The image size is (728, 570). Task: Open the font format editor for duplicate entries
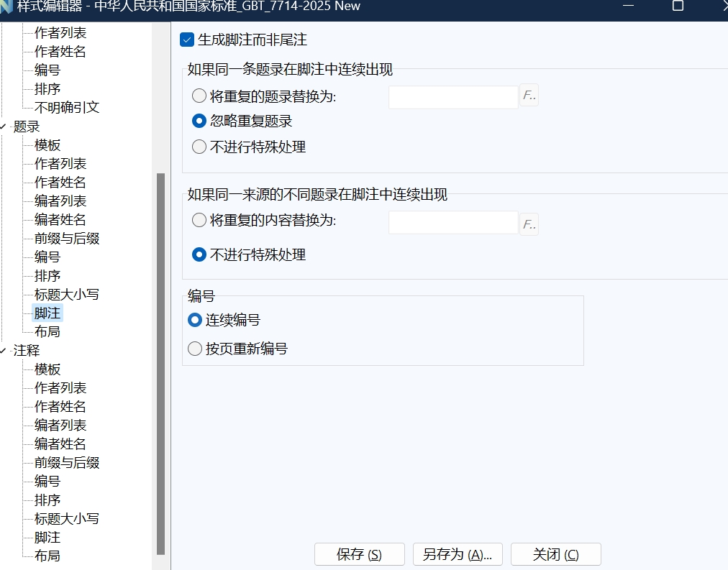click(x=529, y=94)
